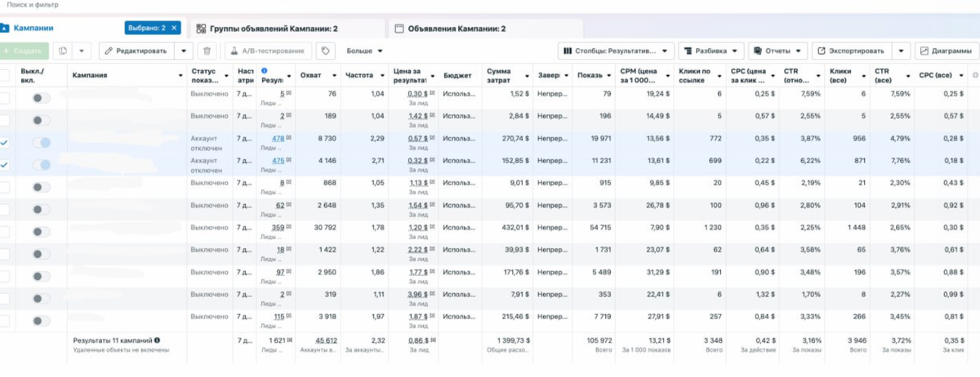Screen dimensions: 980x377
Task: Click total reach value 45 612
Action: click(325, 339)
